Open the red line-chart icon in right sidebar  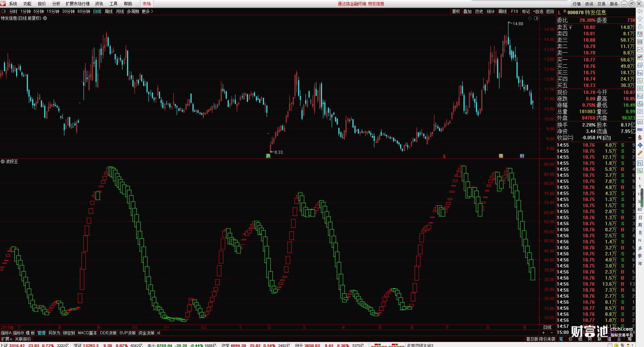640,50
